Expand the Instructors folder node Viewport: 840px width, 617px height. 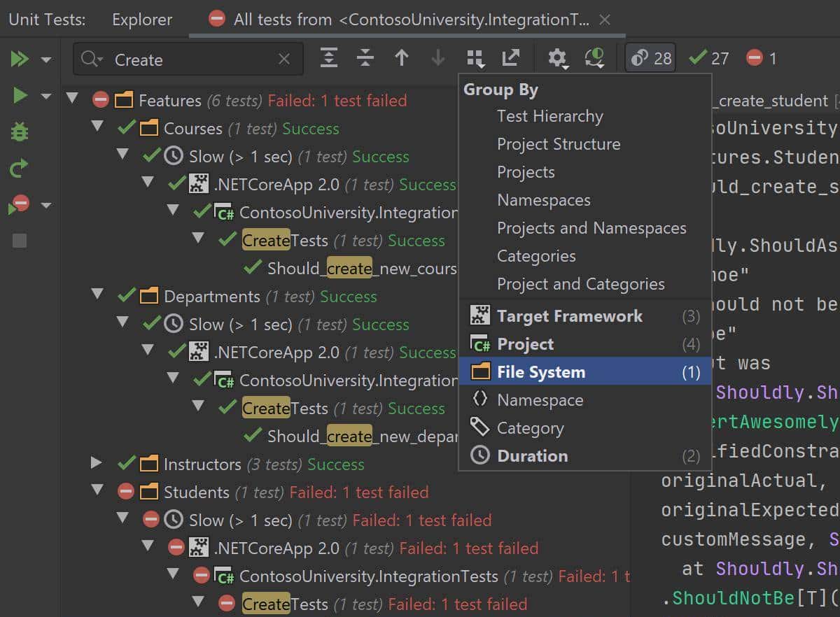pos(97,462)
